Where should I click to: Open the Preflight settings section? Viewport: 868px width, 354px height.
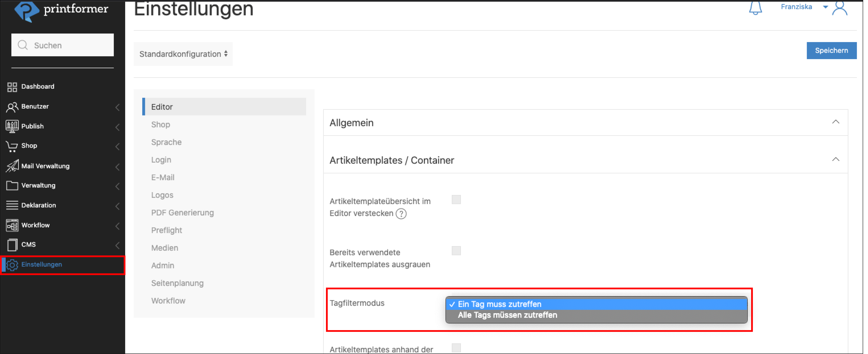(x=166, y=231)
